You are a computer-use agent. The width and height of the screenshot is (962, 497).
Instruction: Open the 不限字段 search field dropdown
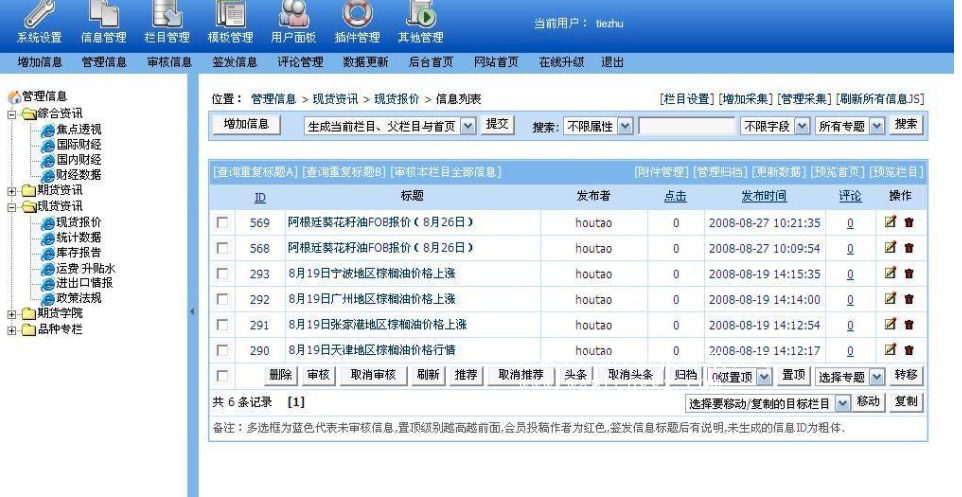[772, 126]
